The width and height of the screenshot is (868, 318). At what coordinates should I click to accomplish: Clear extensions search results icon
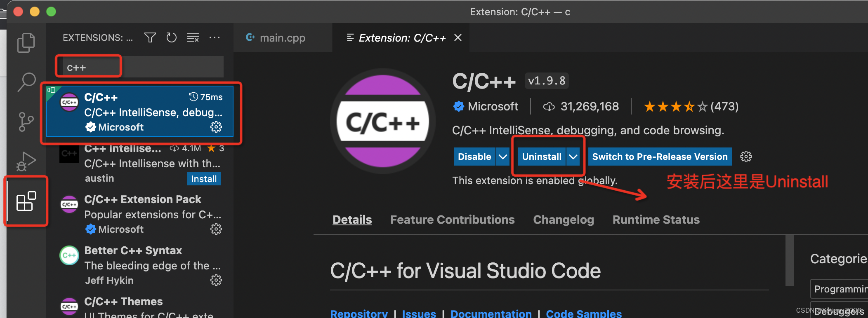point(193,38)
